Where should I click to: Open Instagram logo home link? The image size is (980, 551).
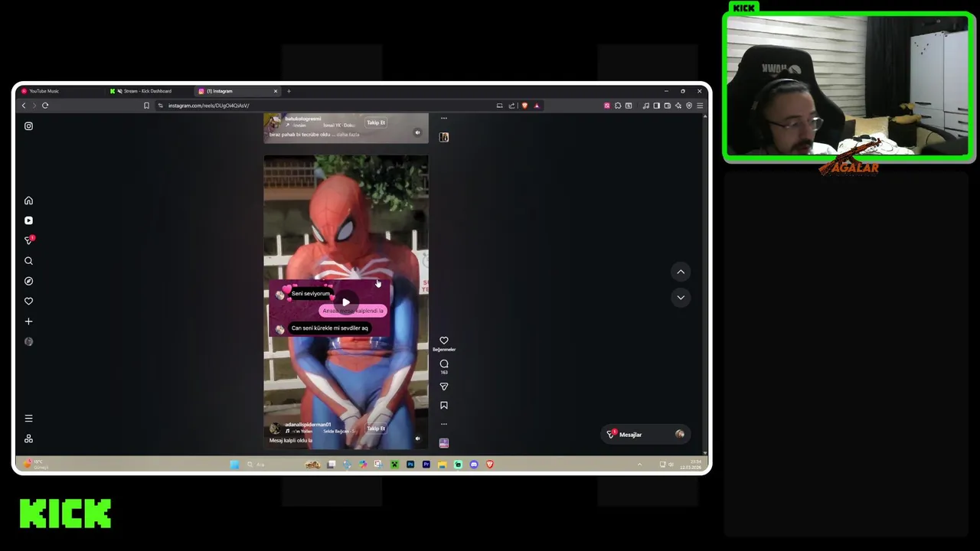click(x=28, y=126)
